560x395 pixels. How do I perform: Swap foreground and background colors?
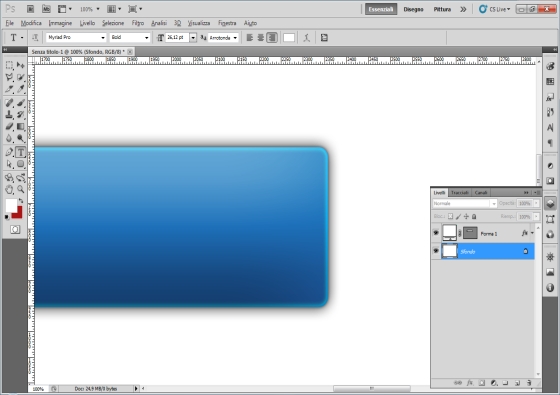tap(21, 201)
